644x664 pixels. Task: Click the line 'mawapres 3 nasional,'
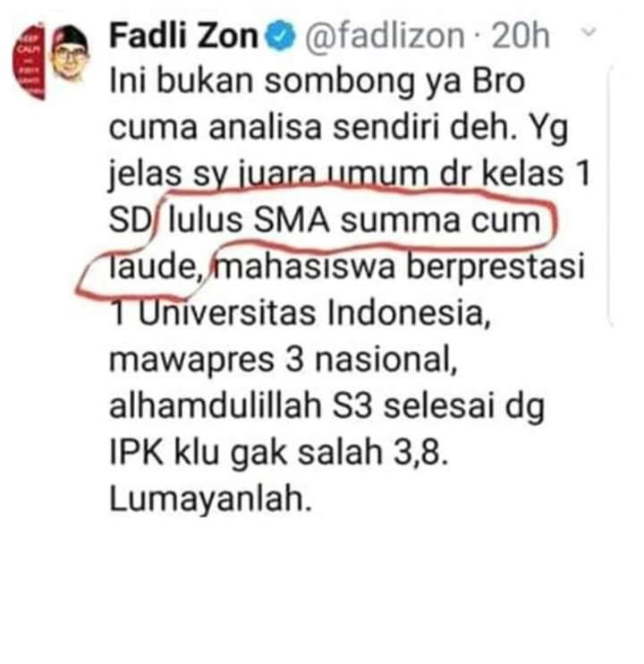click(284, 361)
